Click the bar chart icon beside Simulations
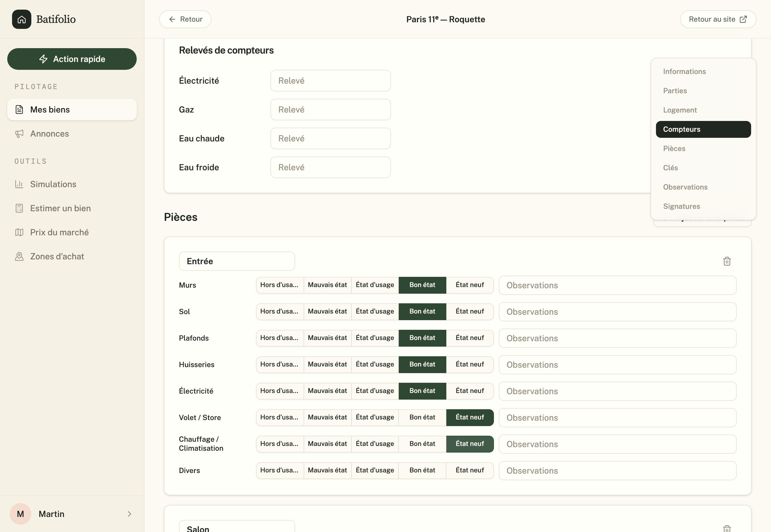This screenshot has width=771, height=532. pos(19,184)
